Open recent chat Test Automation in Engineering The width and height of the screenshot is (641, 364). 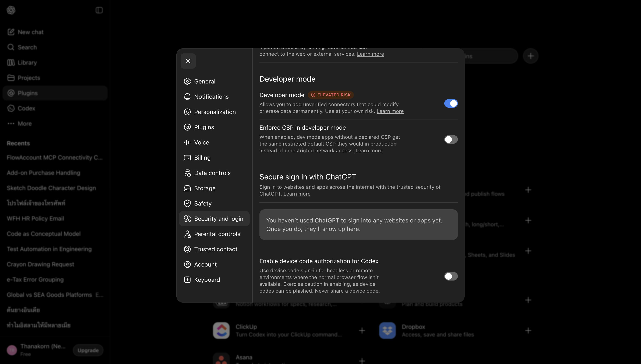tap(55, 249)
